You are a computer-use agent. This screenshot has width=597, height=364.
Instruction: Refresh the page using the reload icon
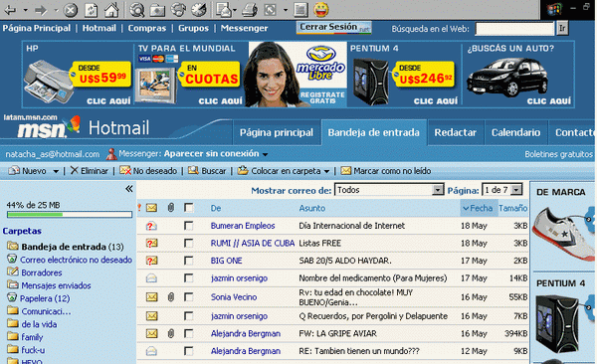[x=91, y=10]
